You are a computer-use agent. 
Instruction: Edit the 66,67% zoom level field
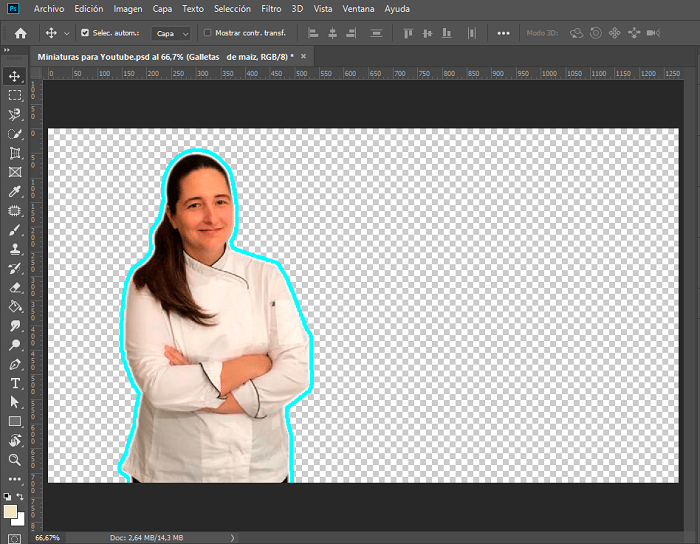click(47, 538)
